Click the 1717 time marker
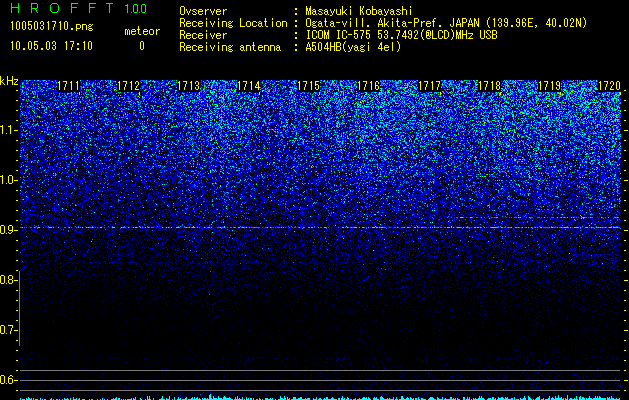Screen dimensions: 629x400 tap(429, 86)
